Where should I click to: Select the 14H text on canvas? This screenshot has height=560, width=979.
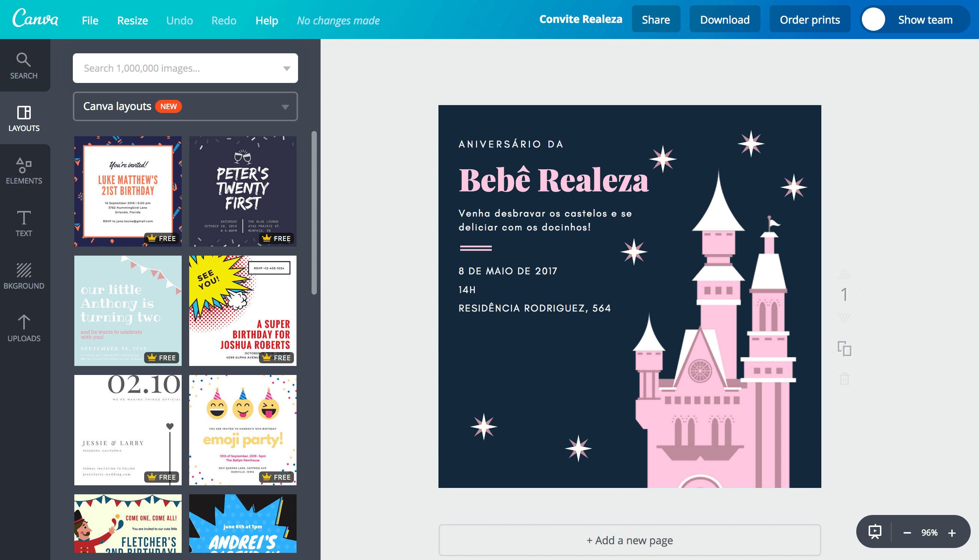coord(467,290)
